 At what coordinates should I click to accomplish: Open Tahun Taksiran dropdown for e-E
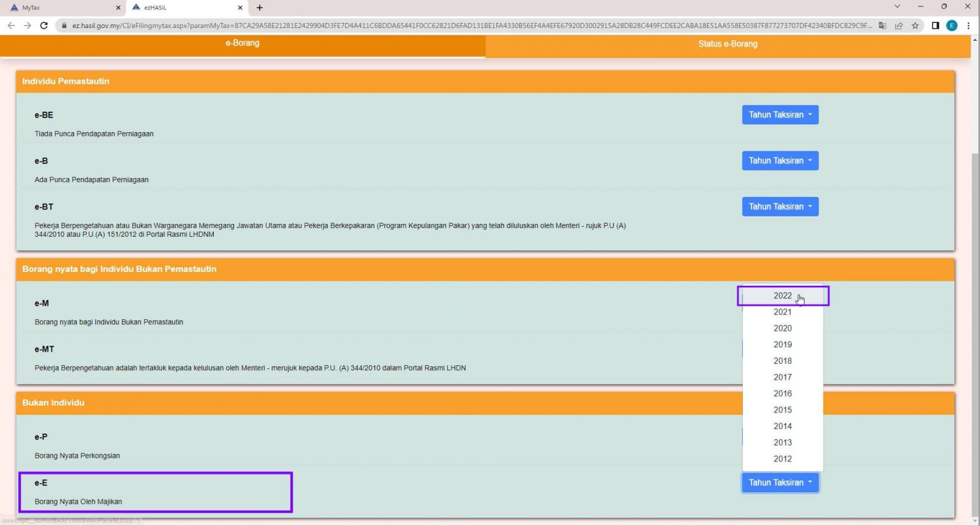coord(780,482)
